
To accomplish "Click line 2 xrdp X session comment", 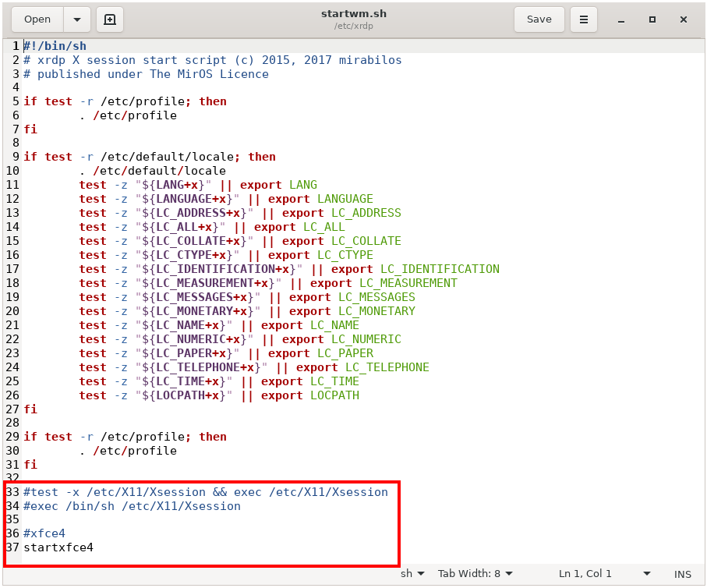I will tap(212, 60).
